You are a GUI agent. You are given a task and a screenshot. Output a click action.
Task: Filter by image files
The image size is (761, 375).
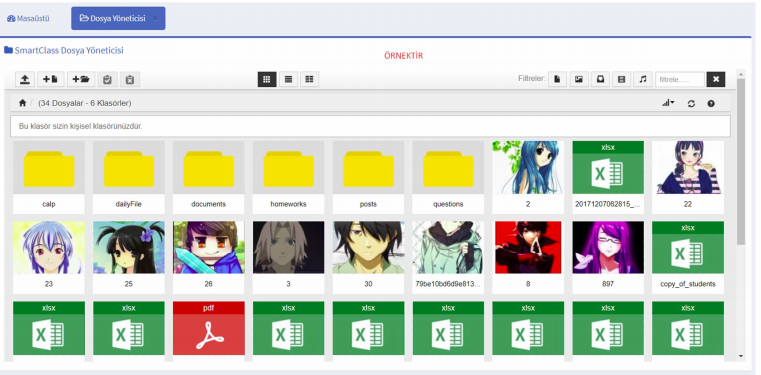pyautogui.click(x=579, y=80)
